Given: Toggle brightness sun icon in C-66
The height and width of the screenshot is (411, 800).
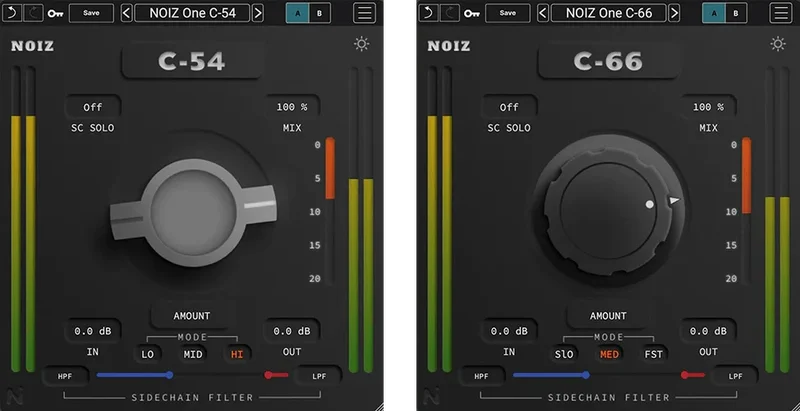Looking at the screenshot, I should [778, 44].
